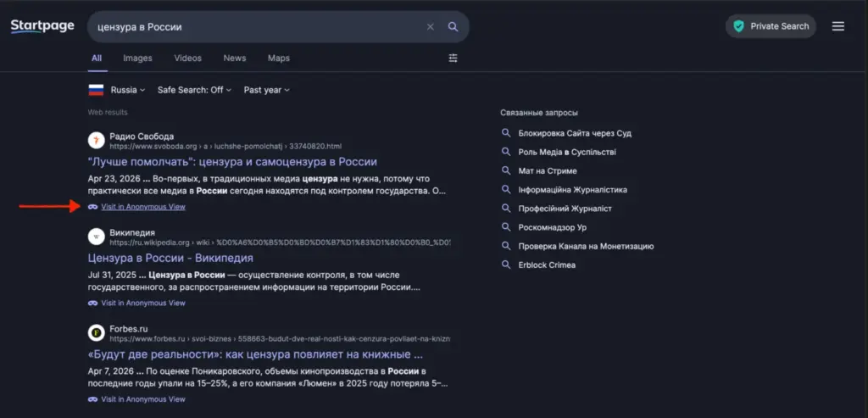Search related query Професійний Журналіст

pos(565,209)
